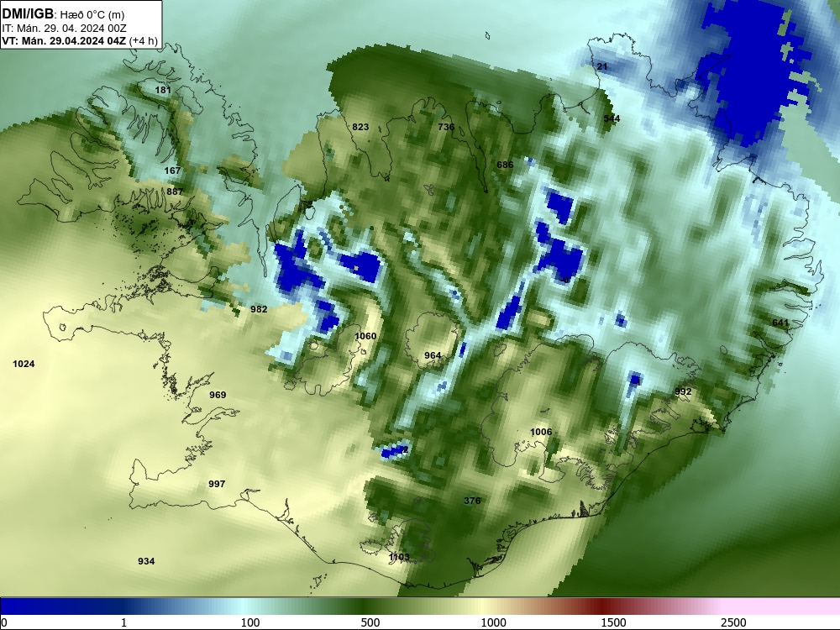Click the VT: Mán. 29.04.2024 04Z line
This screenshot has width=840, height=630.
coord(80,41)
